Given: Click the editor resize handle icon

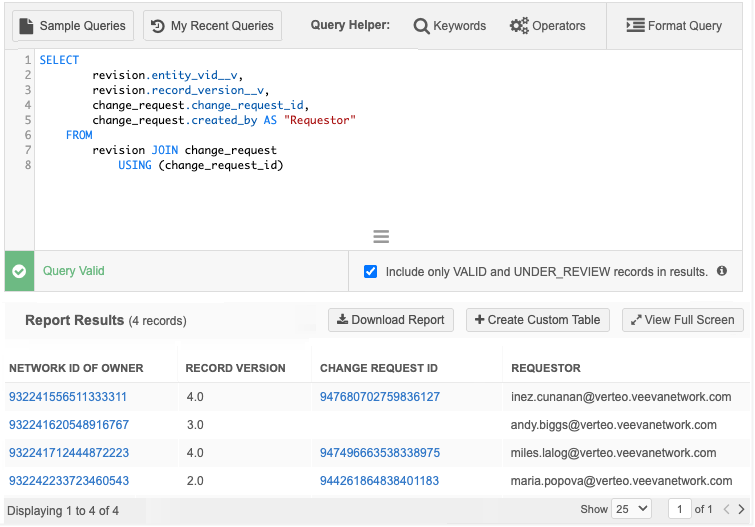Looking at the screenshot, I should tap(380, 237).
